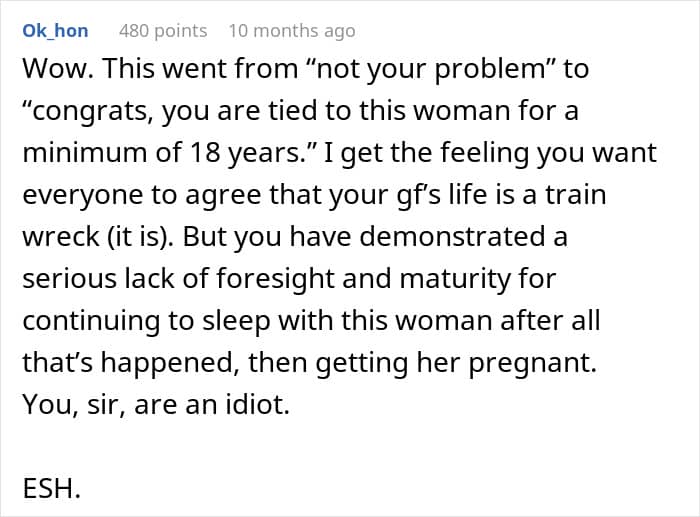Screen dimensions: 700x517
Task: Open the Ok_hon user profile link
Action: coord(55,31)
